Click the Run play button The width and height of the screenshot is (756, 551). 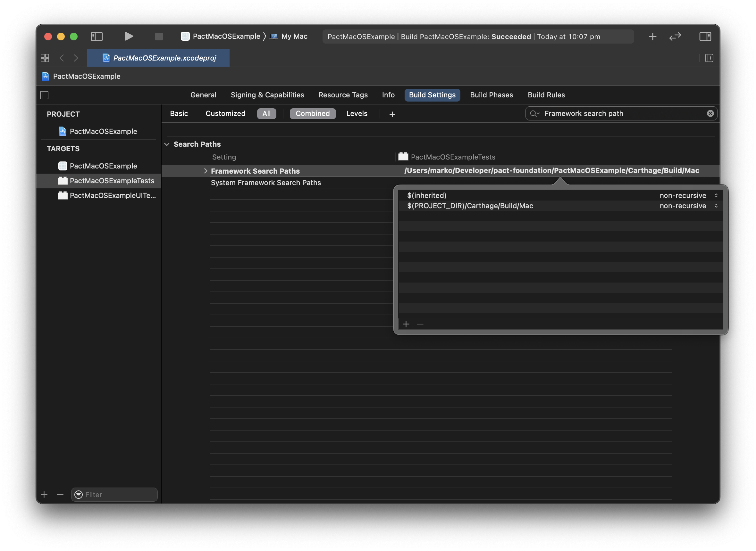[x=129, y=36]
